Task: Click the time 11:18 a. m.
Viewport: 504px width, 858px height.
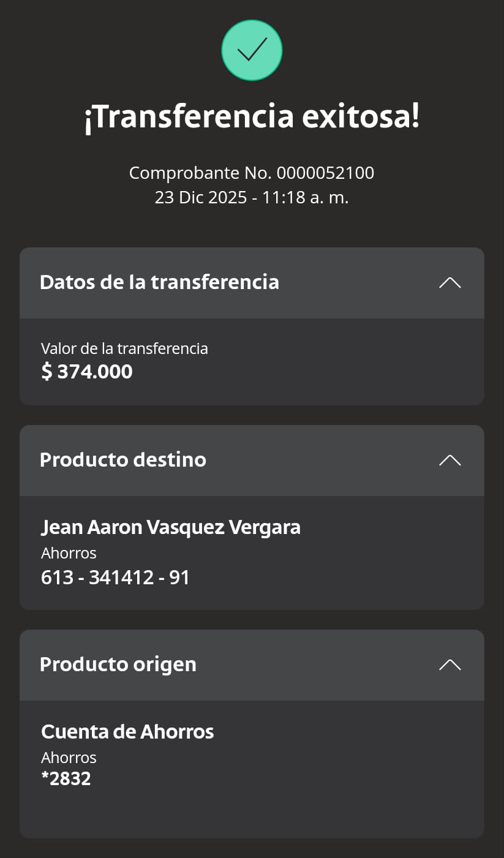Action: (305, 198)
